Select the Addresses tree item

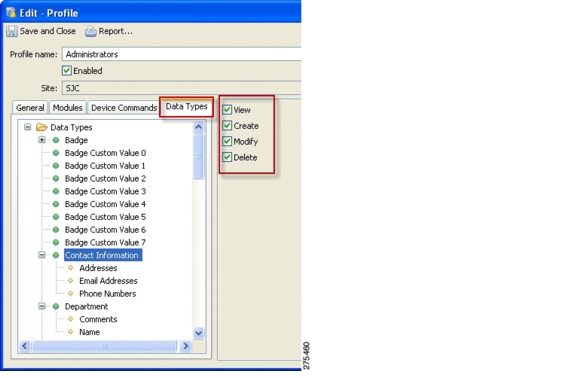click(x=98, y=268)
